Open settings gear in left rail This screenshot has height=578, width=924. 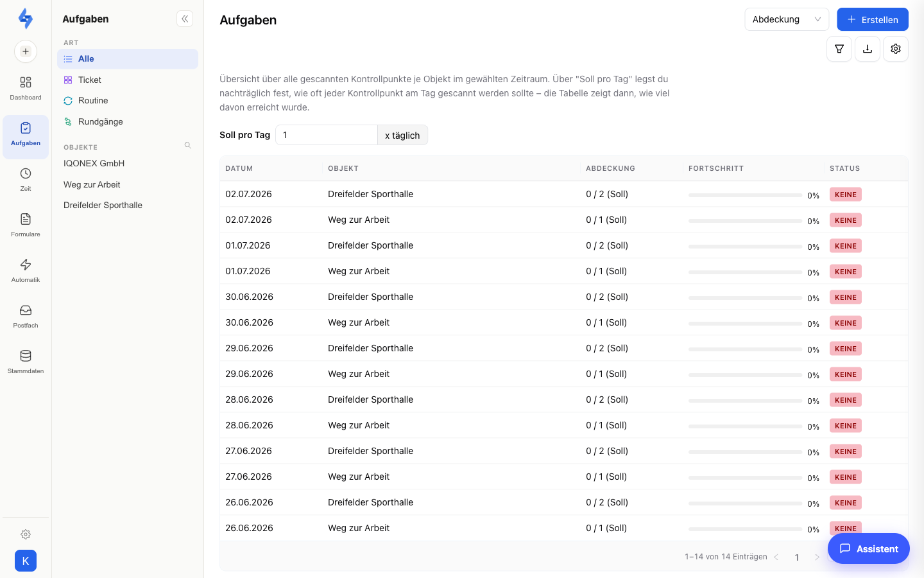tap(26, 534)
